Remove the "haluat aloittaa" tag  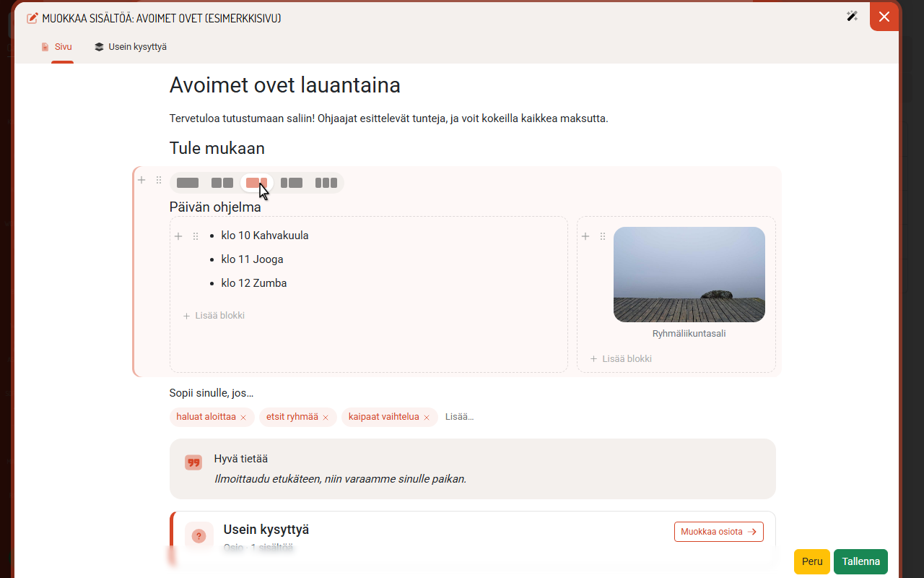243,418
